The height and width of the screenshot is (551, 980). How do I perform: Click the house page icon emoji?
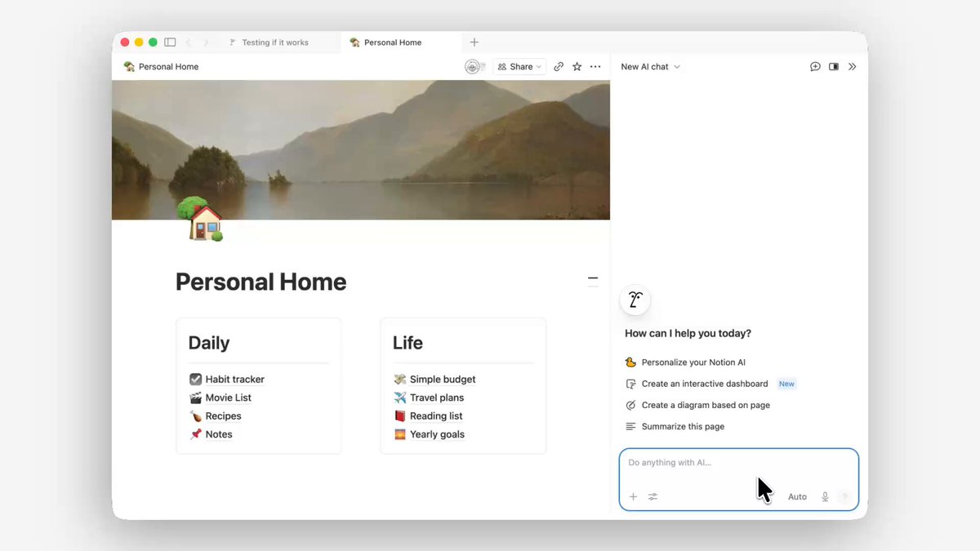click(200, 219)
